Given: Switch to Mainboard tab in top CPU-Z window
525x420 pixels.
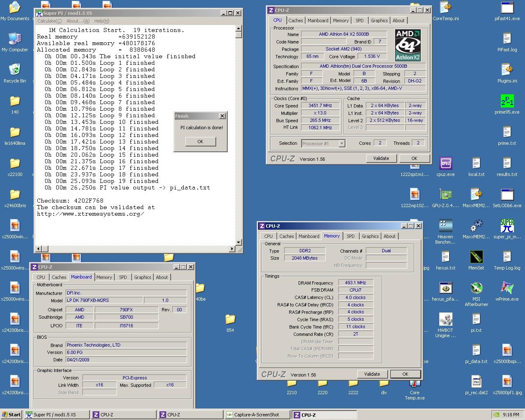Looking at the screenshot, I should [318, 21].
